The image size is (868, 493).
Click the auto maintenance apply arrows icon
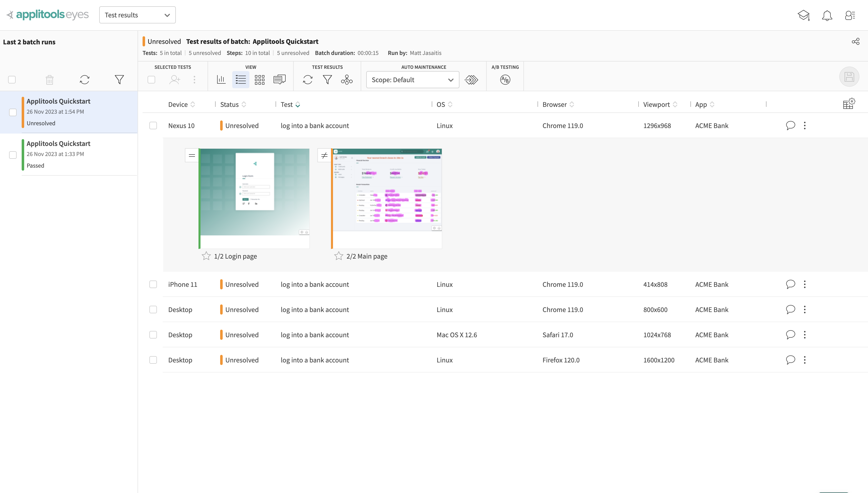click(x=471, y=80)
